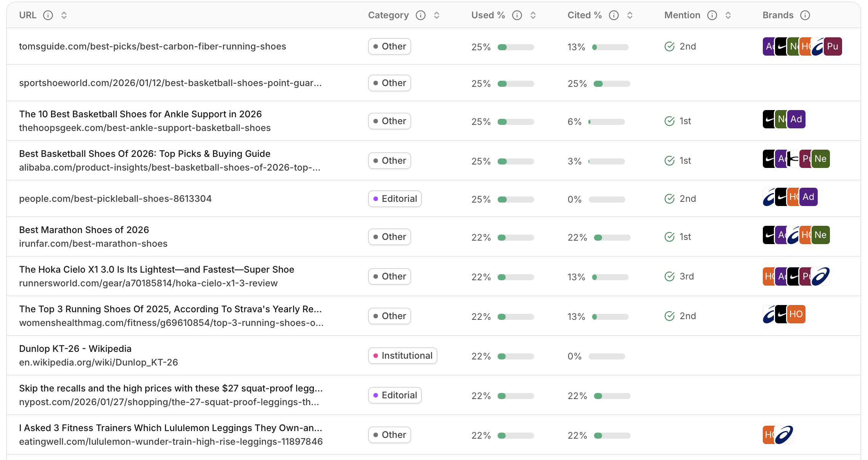
Task: Click the info icon next to Cited % header
Action: point(614,15)
